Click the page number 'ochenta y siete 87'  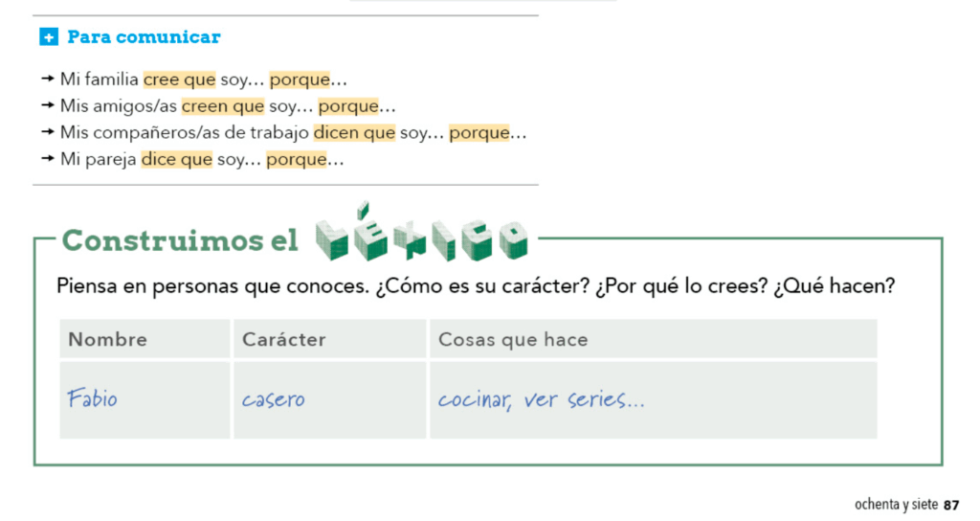tap(907, 504)
